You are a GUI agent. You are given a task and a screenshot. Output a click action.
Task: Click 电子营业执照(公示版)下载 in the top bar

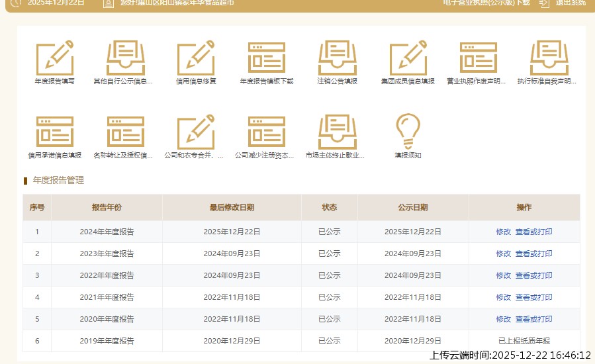(486, 3)
